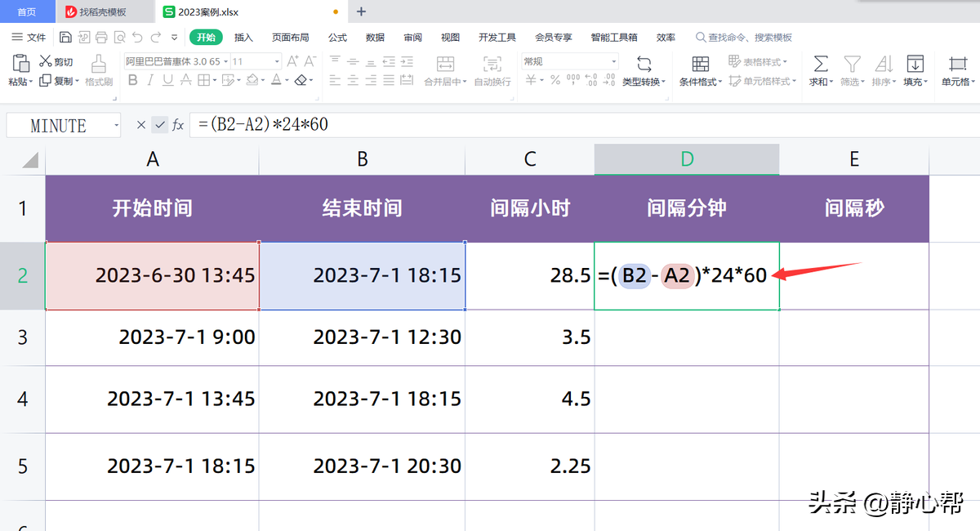Click the fill color bucket swatch
Screen dimensions: 980x531
click(x=252, y=80)
